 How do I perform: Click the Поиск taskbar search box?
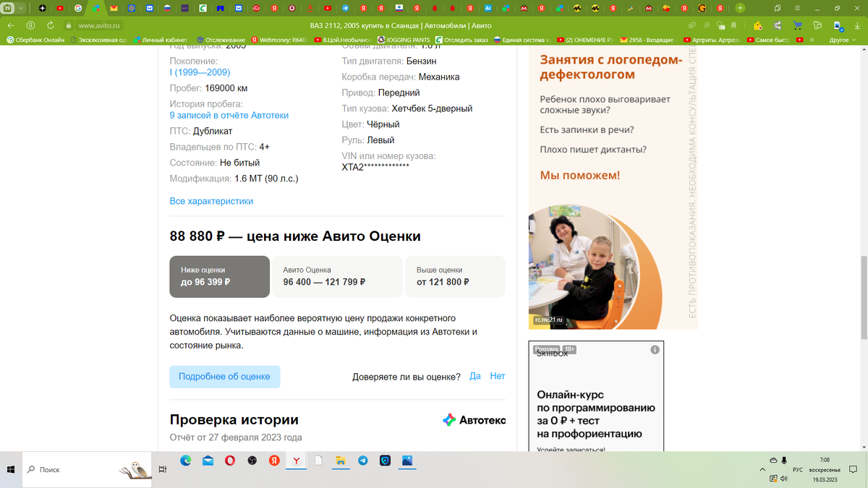tap(87, 470)
